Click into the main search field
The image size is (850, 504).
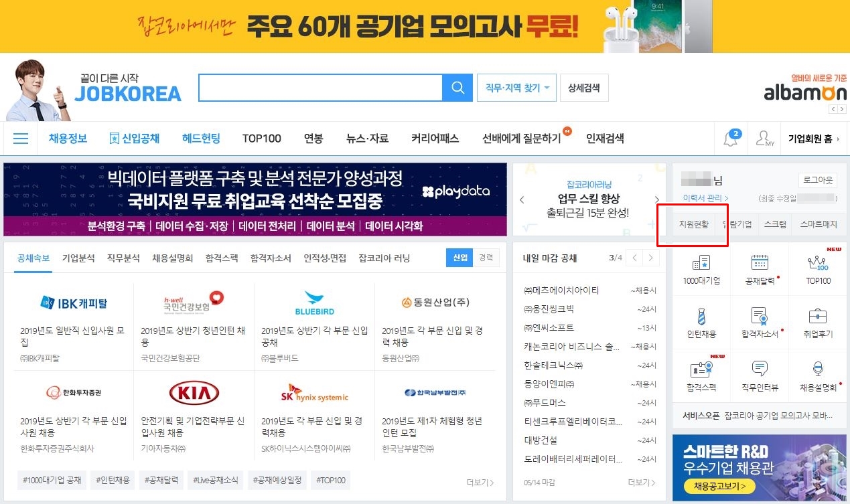click(321, 88)
